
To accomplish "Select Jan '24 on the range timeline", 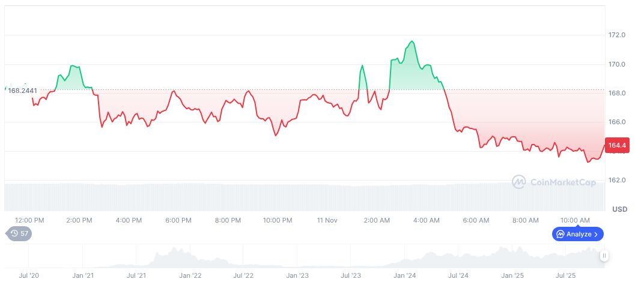I will click(x=404, y=275).
